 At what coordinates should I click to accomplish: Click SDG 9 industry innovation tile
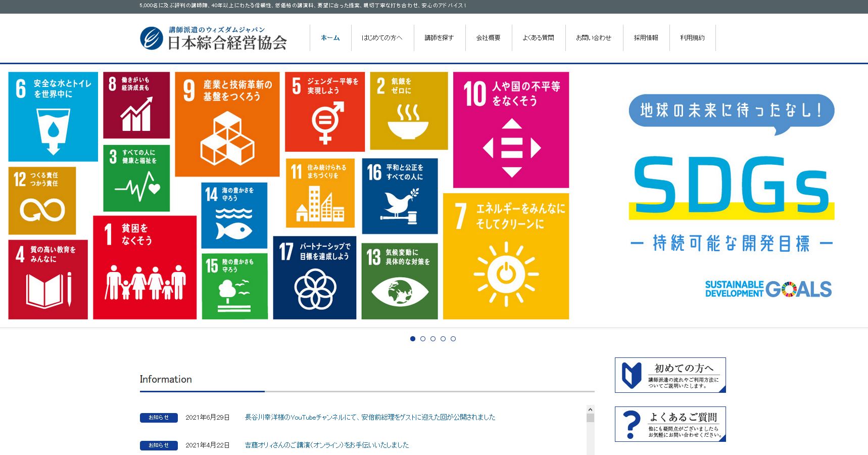pos(227,124)
